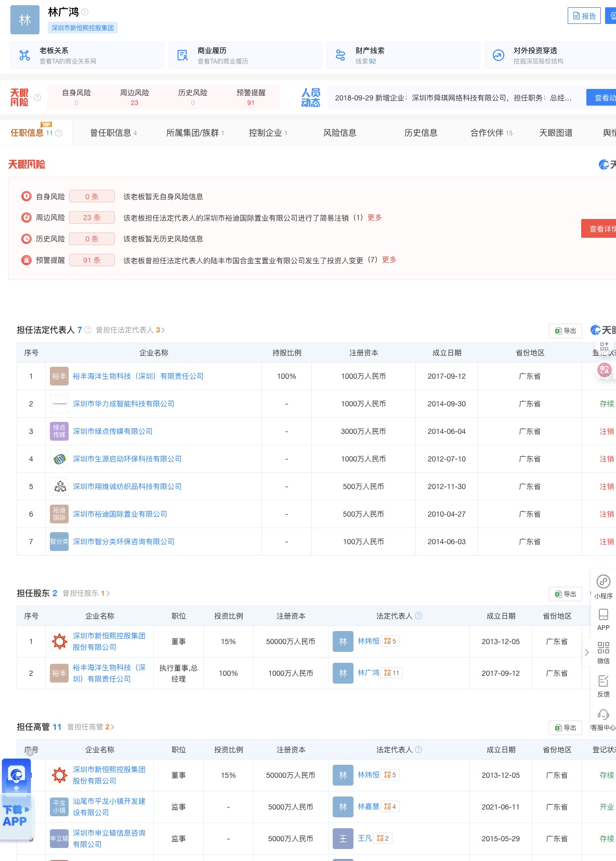Click relation count badge 4 beside 林嘉慧
The height and width of the screenshot is (861, 616).
(x=390, y=807)
